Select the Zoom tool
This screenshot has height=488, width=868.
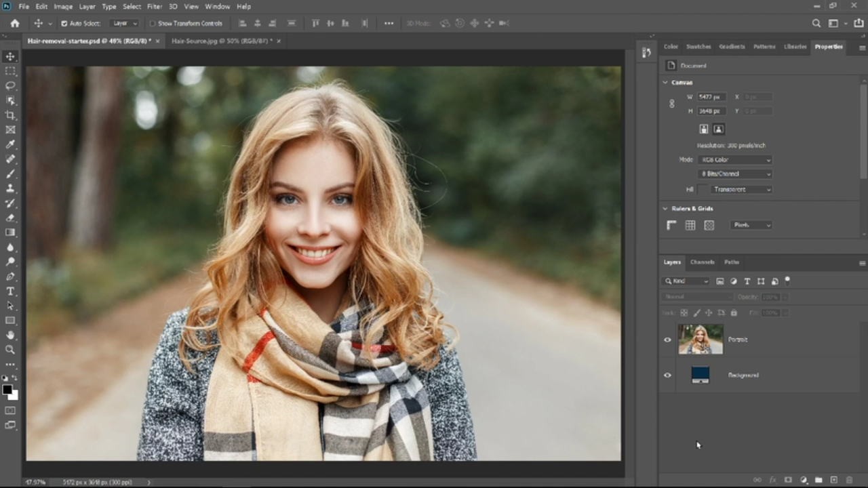point(10,350)
